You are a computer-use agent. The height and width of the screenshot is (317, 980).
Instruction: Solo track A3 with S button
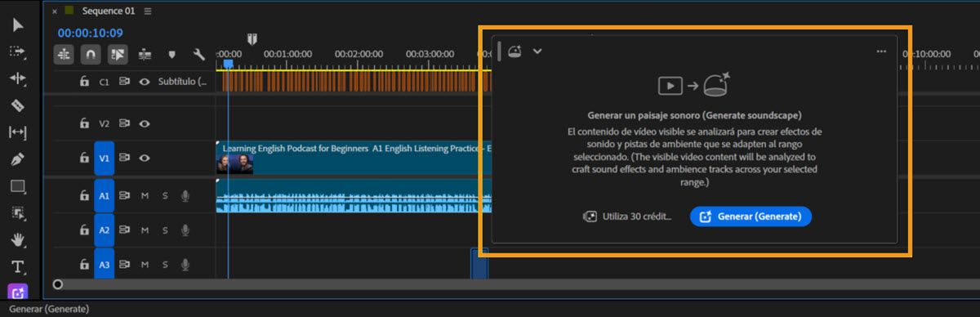click(x=164, y=265)
